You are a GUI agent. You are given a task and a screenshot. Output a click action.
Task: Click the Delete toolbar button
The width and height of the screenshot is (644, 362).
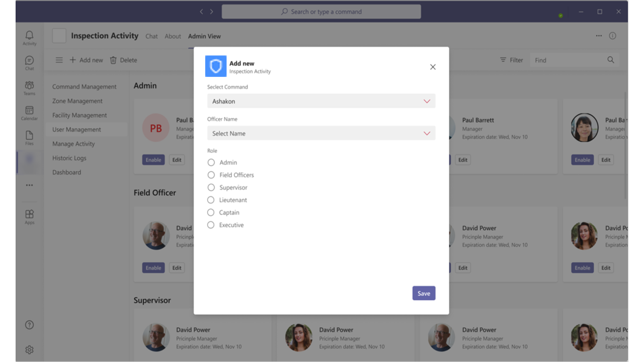(123, 60)
